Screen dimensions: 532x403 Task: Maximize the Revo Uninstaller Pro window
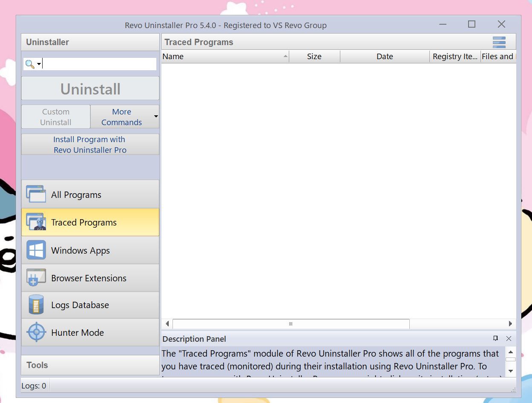tap(472, 24)
